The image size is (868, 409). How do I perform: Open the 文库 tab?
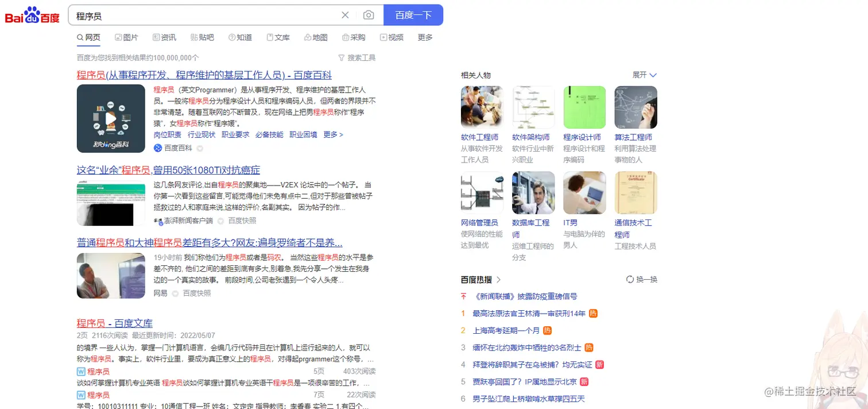pyautogui.click(x=278, y=37)
